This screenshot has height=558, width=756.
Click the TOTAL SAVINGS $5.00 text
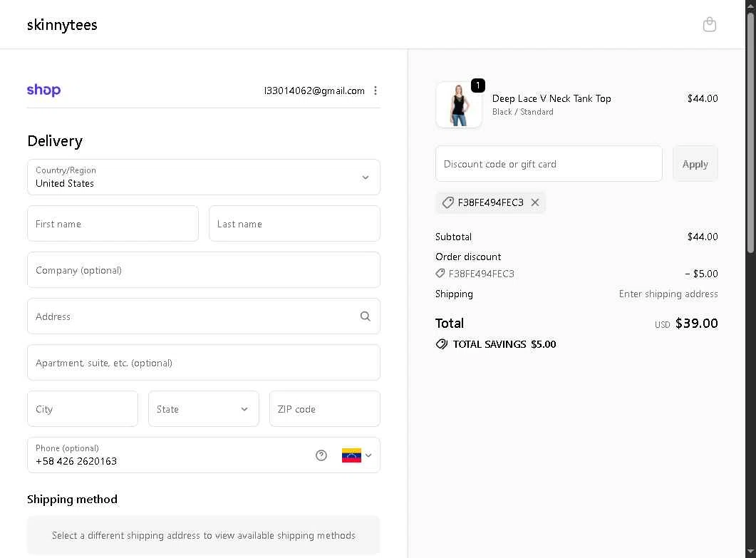[x=504, y=344]
